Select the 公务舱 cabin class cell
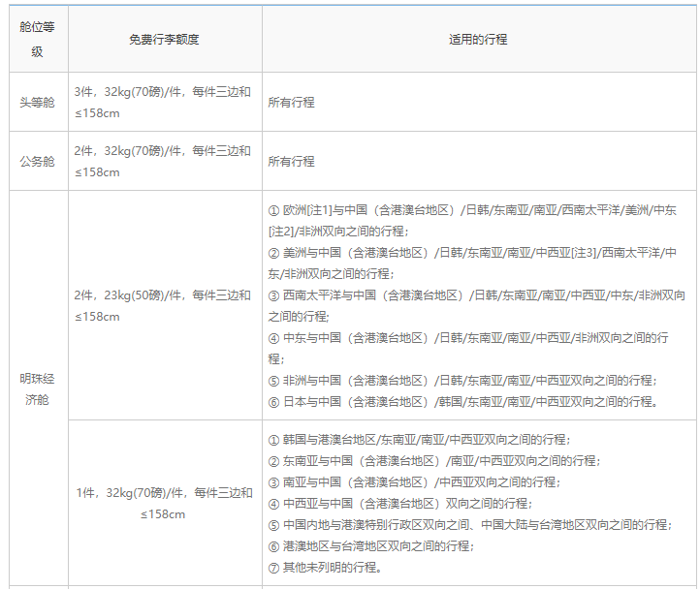The width and height of the screenshot is (700, 589). 38,161
